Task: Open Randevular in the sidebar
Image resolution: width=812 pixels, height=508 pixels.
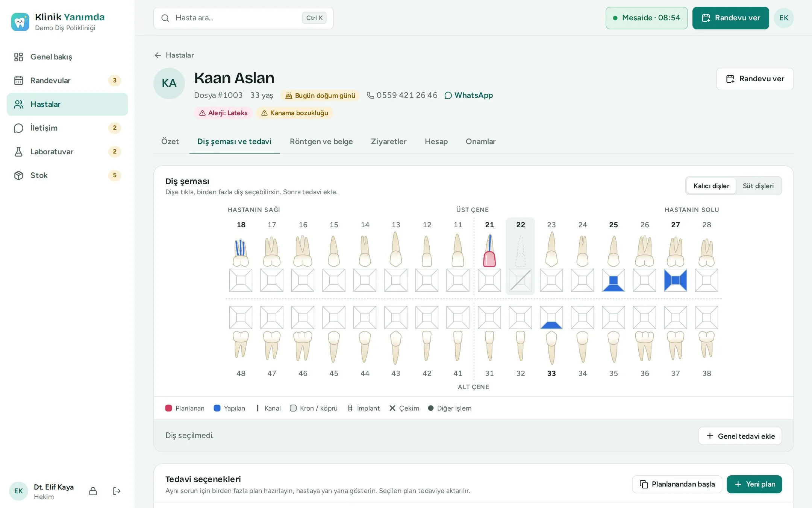Action: click(67, 81)
